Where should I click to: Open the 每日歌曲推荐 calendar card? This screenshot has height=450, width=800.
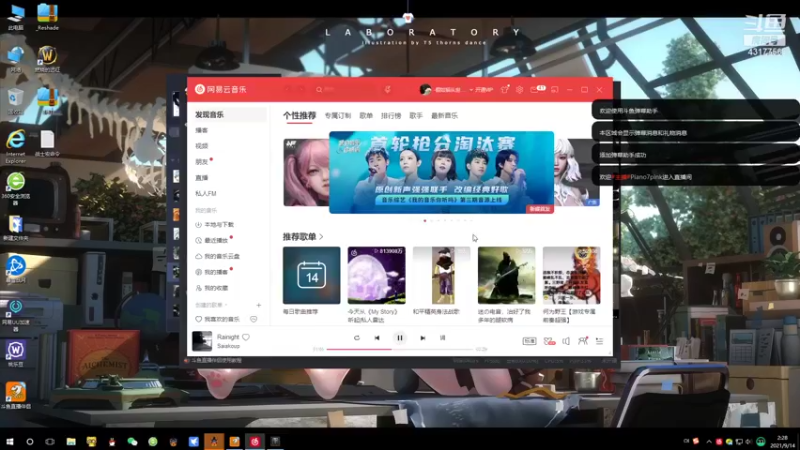[x=311, y=276]
